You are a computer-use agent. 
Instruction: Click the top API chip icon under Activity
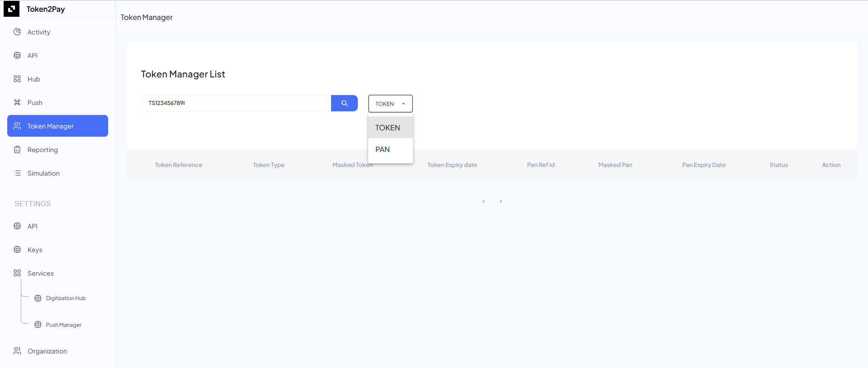[x=17, y=55]
